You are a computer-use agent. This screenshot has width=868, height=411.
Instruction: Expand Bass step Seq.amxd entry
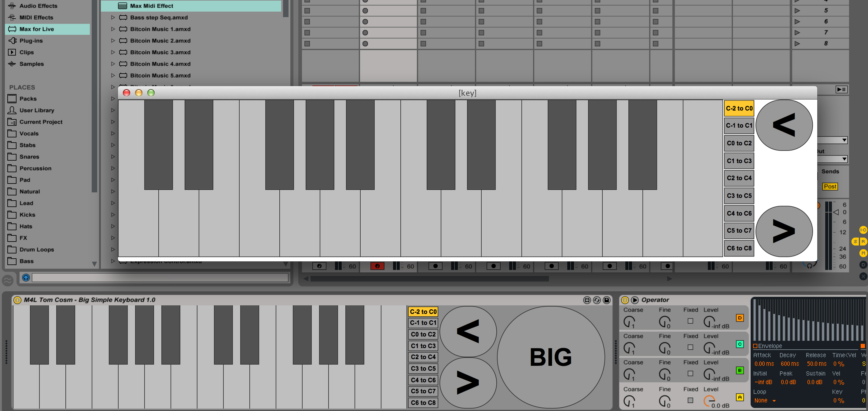coord(113,17)
